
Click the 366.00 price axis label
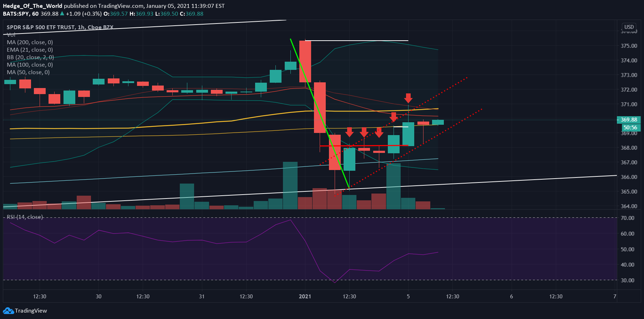pos(629,177)
